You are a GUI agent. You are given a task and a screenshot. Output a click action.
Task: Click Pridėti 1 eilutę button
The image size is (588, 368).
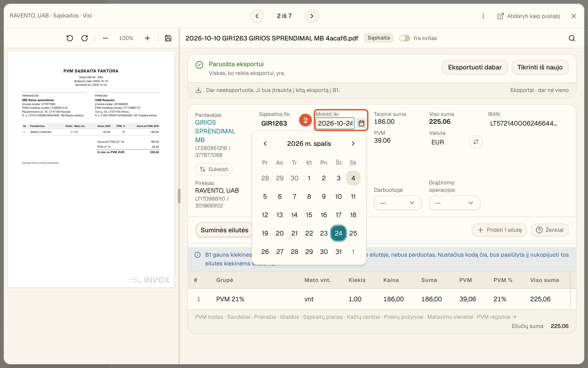(x=499, y=230)
